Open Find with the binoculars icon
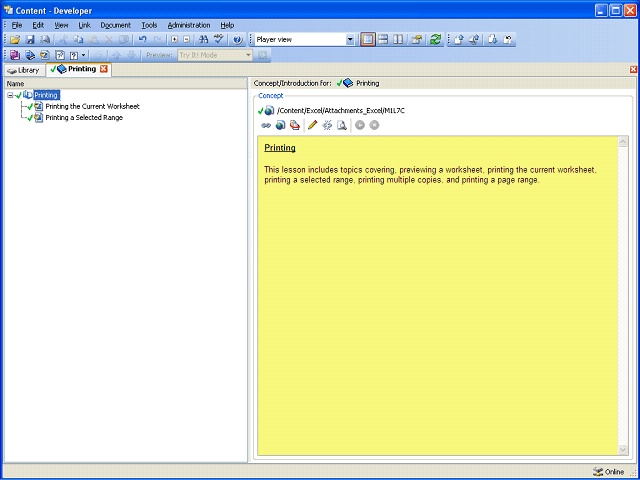 coord(203,40)
